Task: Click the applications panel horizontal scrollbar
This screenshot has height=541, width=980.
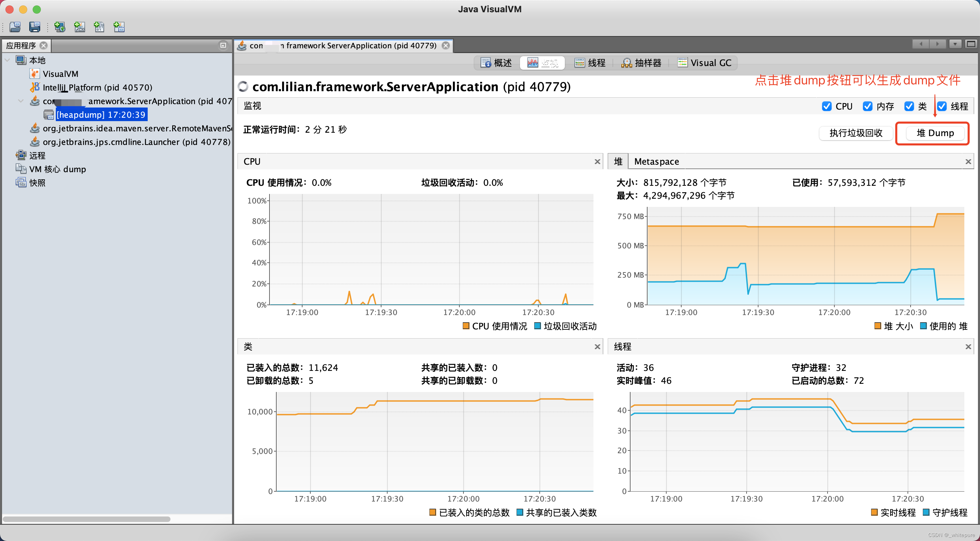Action: [87, 519]
